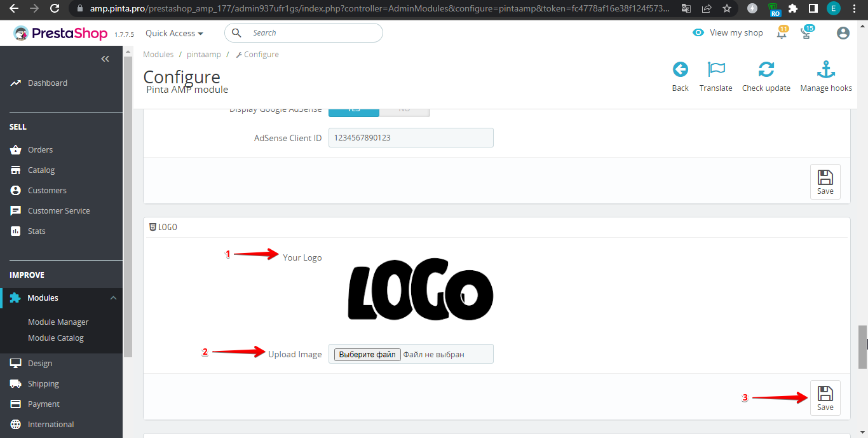The width and height of the screenshot is (868, 438).
Task: Open the notifications bell icon
Action: pyautogui.click(x=782, y=33)
